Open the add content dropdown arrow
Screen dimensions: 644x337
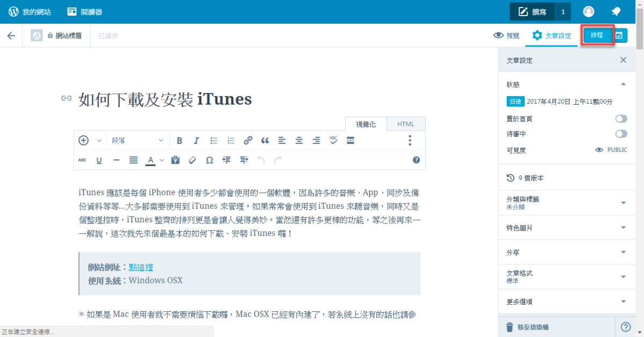pyautogui.click(x=99, y=141)
